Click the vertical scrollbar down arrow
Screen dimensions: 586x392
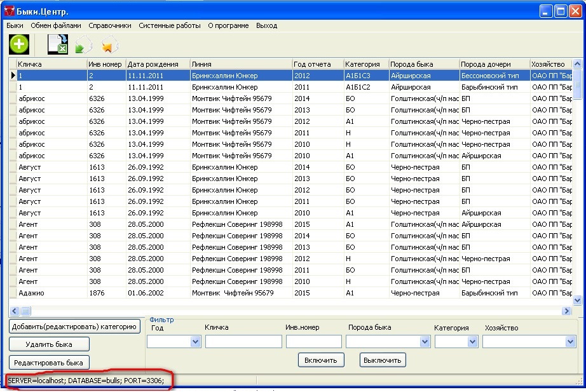click(x=577, y=300)
